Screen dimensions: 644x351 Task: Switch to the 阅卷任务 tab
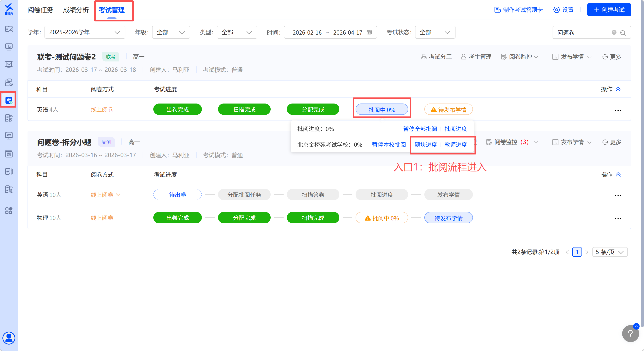40,10
